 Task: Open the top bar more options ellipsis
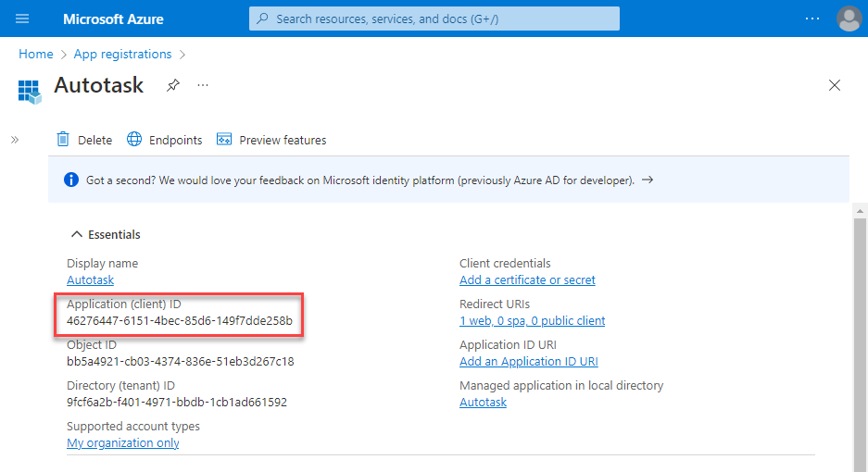tap(811, 19)
